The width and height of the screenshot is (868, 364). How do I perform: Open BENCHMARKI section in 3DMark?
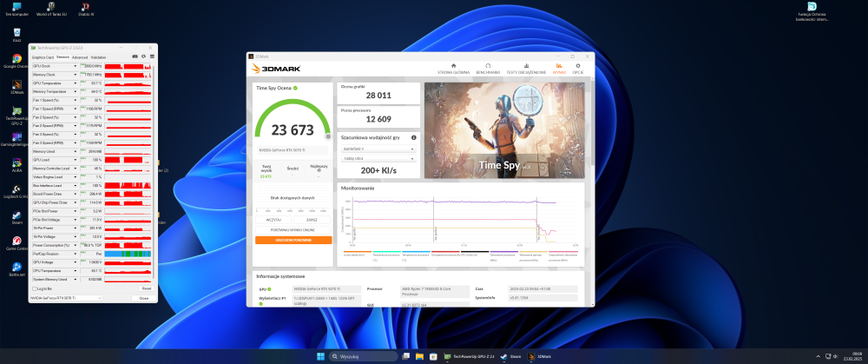[x=488, y=69]
